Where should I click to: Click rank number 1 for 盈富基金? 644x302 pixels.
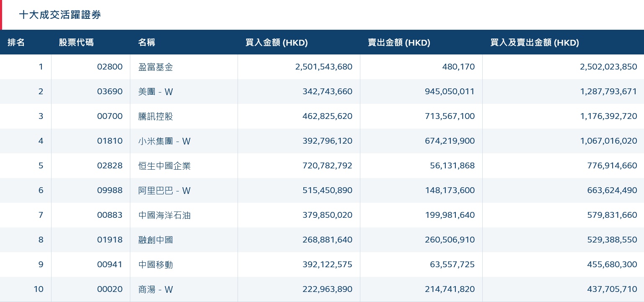(41, 67)
